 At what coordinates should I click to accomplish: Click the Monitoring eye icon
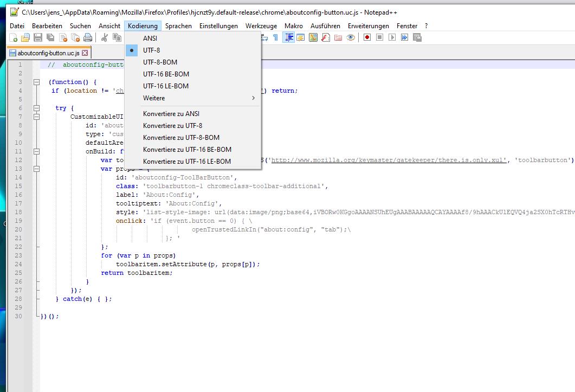pos(351,37)
